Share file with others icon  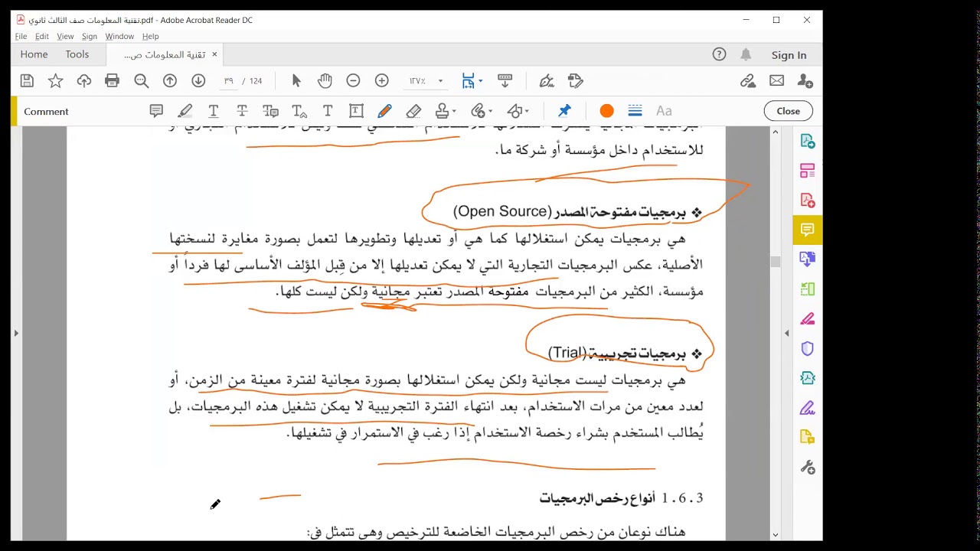click(x=805, y=80)
